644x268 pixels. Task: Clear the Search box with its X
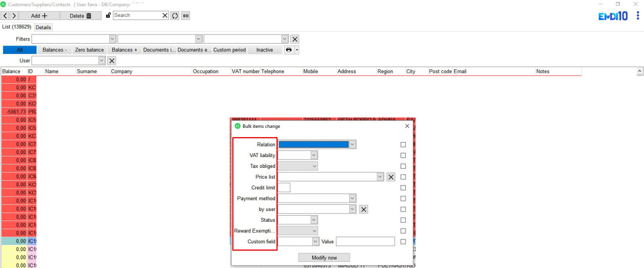pyautogui.click(x=165, y=15)
